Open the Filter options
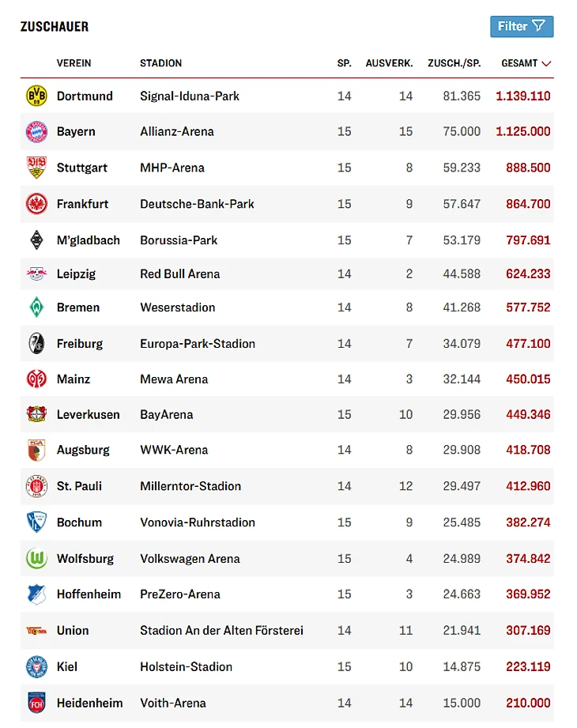The width and height of the screenshot is (577, 728). point(522,26)
